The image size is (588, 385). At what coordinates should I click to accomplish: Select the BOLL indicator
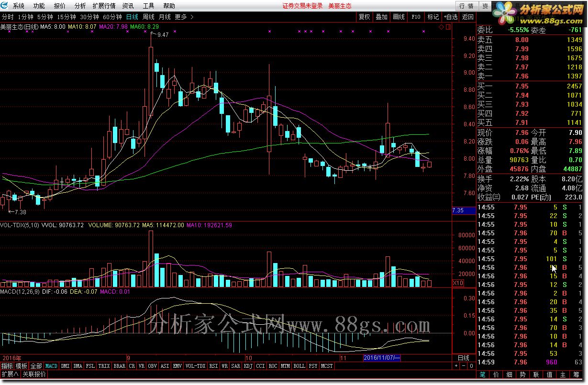[x=299, y=366]
